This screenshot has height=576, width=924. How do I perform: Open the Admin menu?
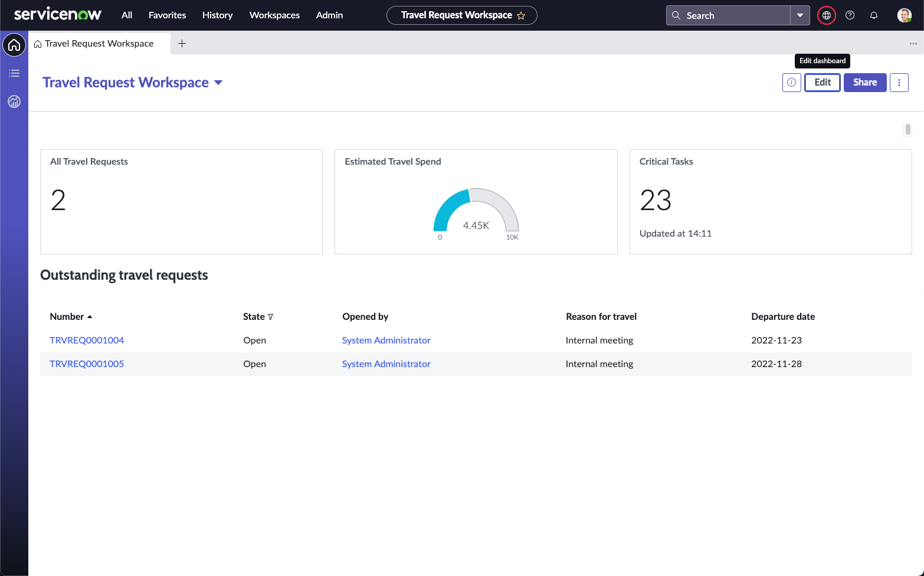330,15
